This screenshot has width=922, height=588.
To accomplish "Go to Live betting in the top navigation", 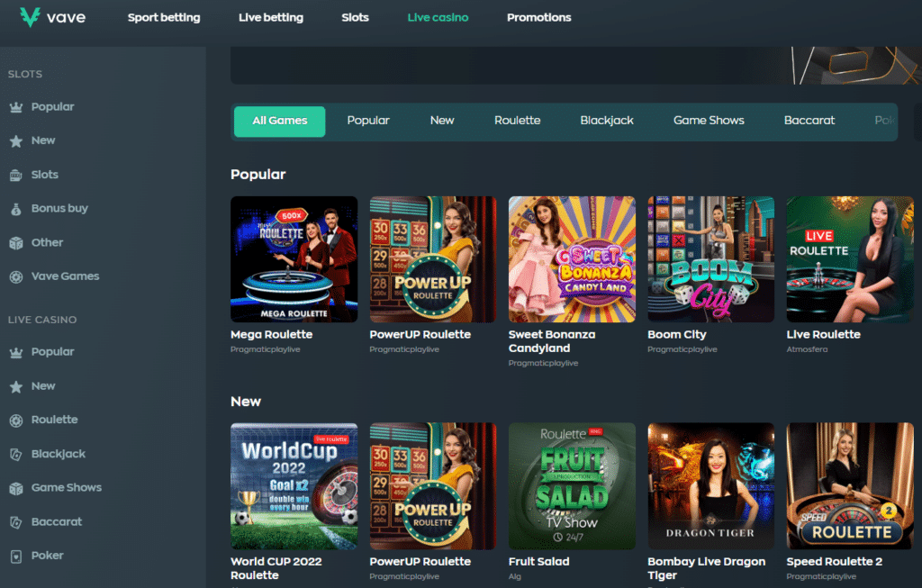I will coord(271,18).
